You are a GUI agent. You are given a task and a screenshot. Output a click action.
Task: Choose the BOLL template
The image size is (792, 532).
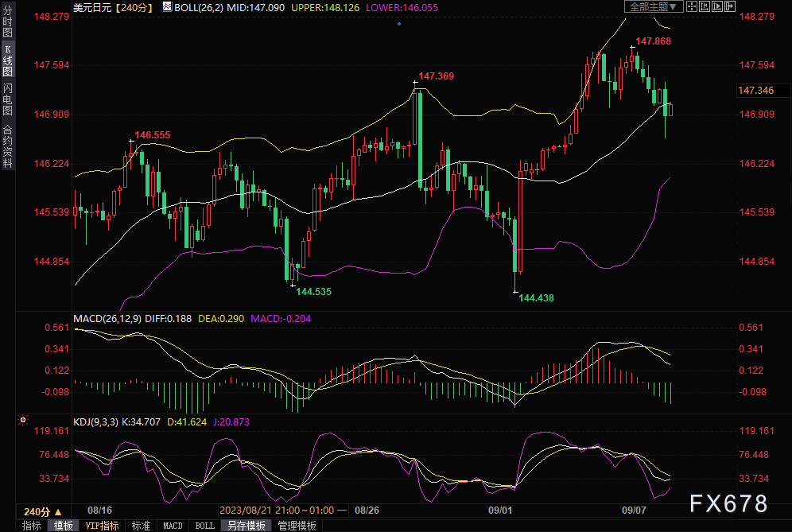pos(204,526)
